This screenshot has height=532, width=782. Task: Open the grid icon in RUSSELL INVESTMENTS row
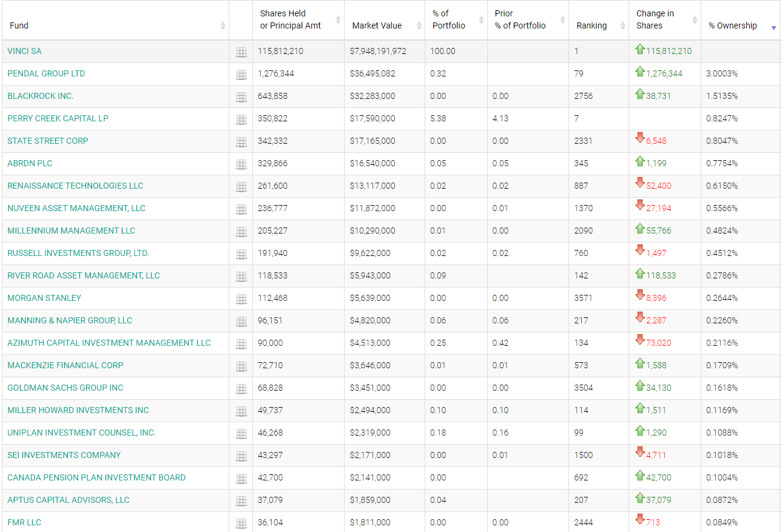(241, 255)
